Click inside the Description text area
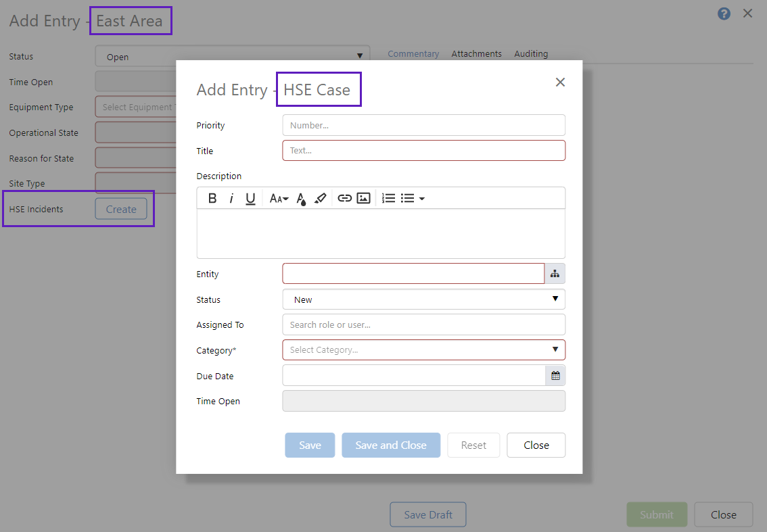767x532 pixels. tap(381, 234)
